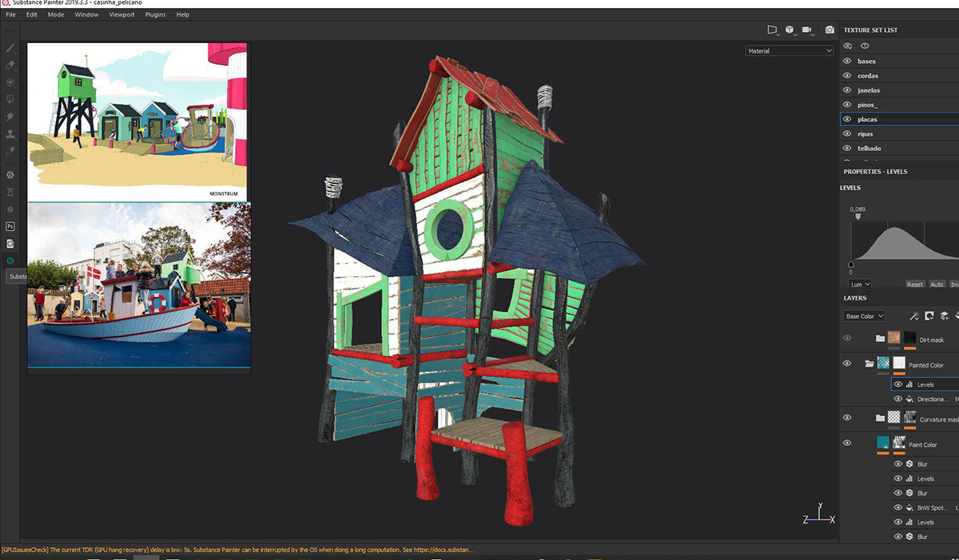Screen dimensions: 959x560
Task: Click the Levels histogram top slider handle
Action: tap(858, 216)
